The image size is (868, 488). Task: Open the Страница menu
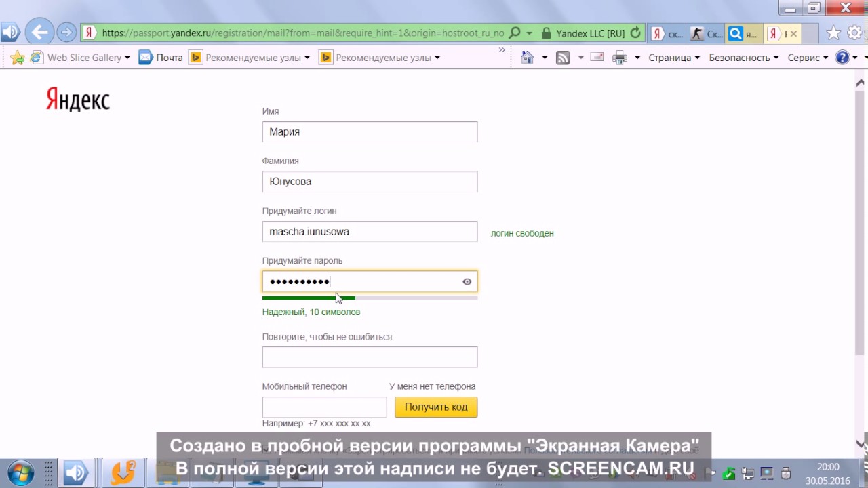[x=674, y=58]
